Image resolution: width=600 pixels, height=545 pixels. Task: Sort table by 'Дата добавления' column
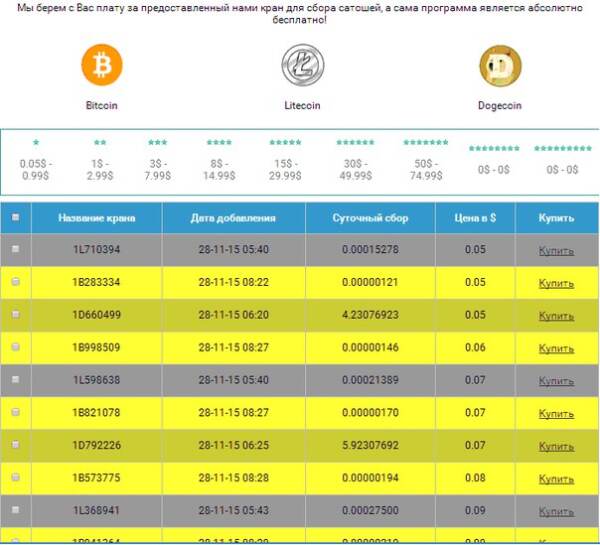233,217
